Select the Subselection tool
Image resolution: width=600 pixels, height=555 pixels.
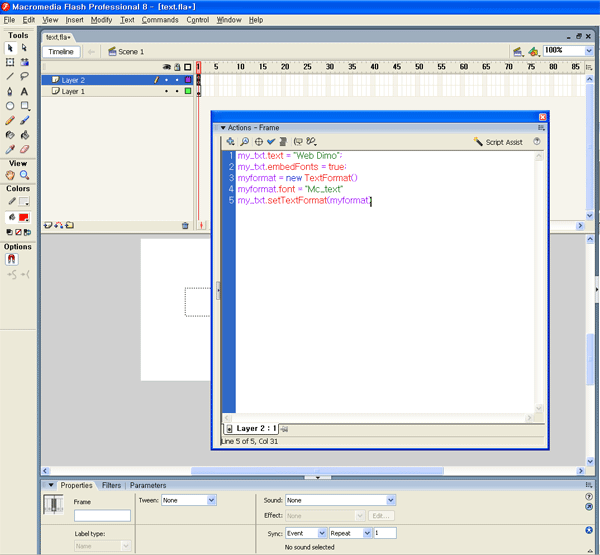click(x=24, y=48)
